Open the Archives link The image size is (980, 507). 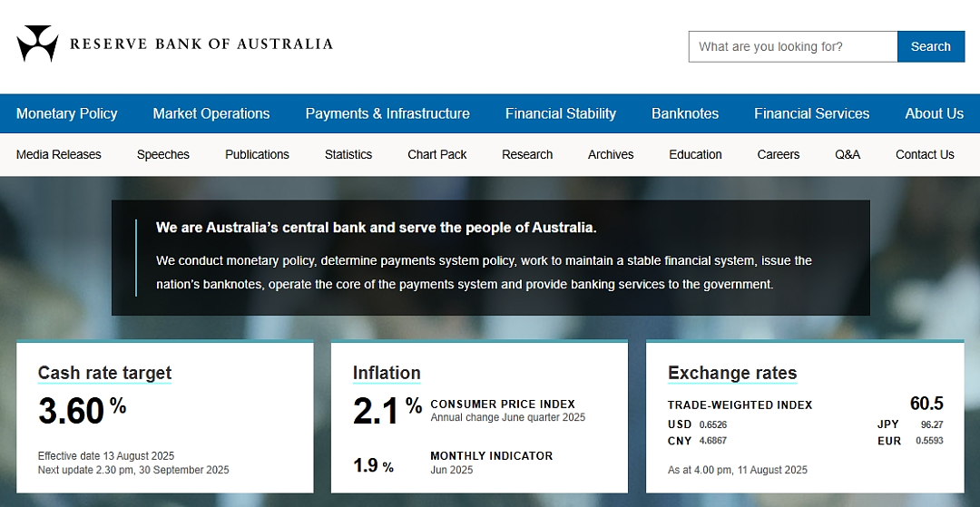point(611,154)
